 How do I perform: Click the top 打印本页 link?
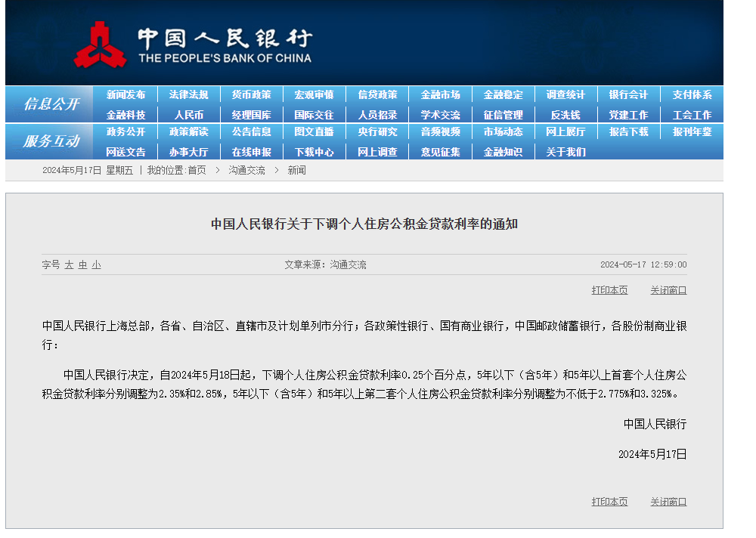click(609, 290)
